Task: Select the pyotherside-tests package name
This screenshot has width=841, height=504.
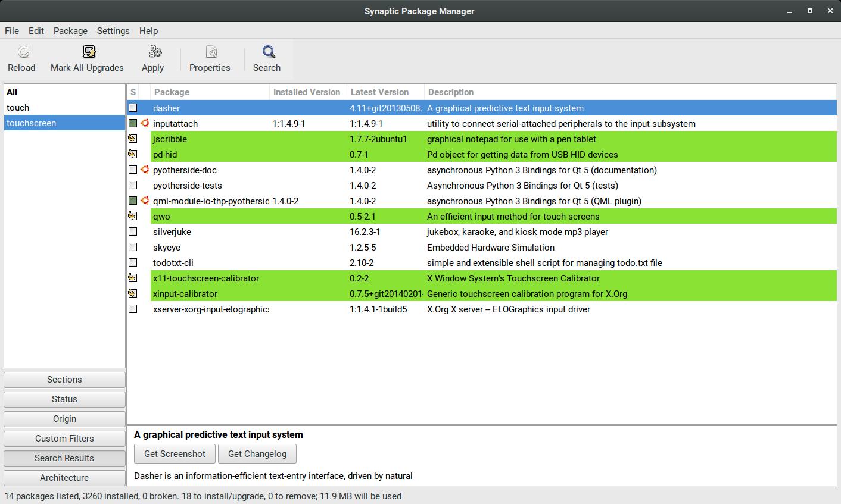Action: tap(188, 186)
